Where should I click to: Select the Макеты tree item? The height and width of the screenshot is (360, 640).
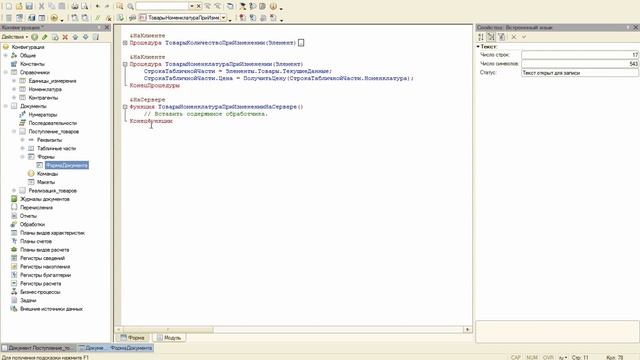click(x=46, y=182)
